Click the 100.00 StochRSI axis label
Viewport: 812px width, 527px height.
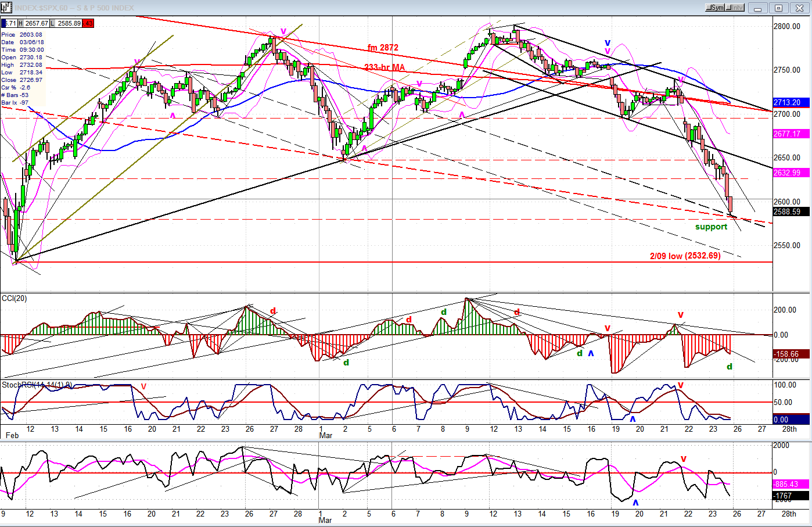(x=785, y=385)
